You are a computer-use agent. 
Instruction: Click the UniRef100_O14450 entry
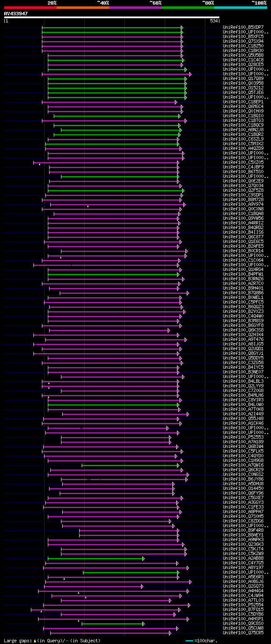click(243, 489)
